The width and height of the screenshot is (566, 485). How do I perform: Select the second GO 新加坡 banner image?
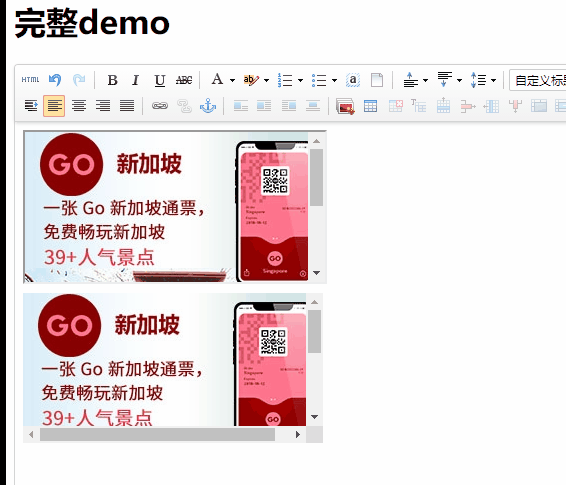165,360
